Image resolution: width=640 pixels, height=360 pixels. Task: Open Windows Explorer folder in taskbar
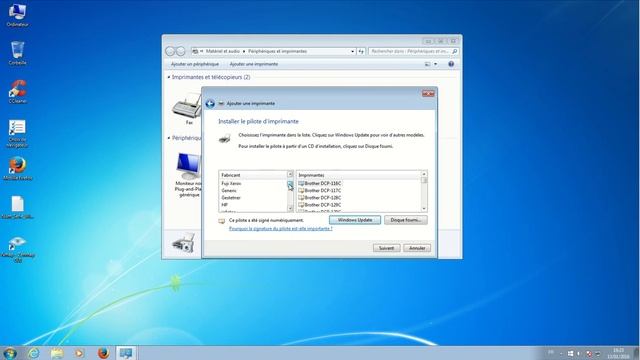coord(57,353)
